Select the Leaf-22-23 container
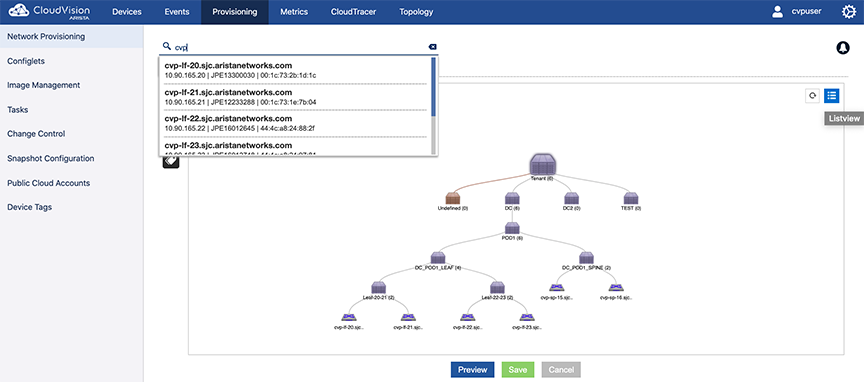 pos(497,287)
